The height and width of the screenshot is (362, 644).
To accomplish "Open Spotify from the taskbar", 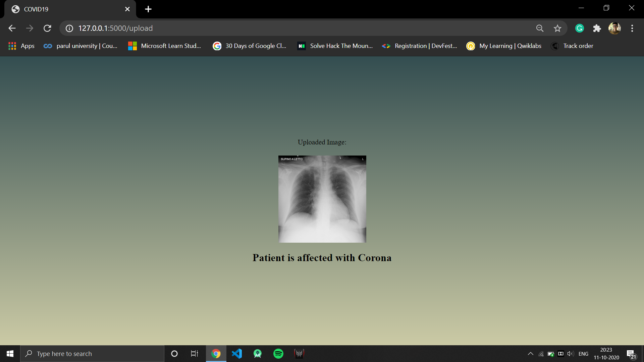I will [278, 354].
